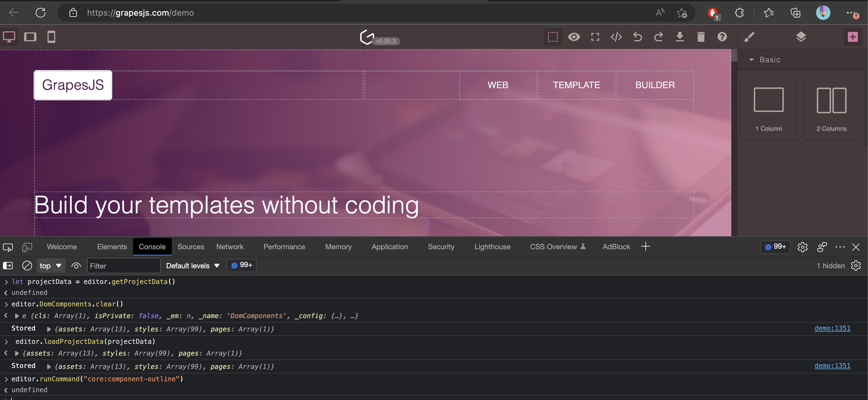This screenshot has height=400, width=868.
Task: Open the Default levels dropdown
Action: (x=192, y=266)
